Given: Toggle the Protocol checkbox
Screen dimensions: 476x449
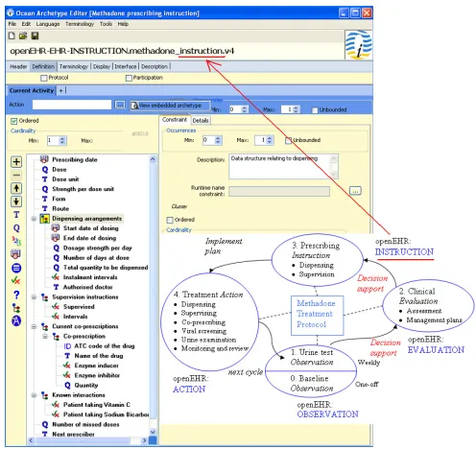Looking at the screenshot, I should [x=44, y=78].
